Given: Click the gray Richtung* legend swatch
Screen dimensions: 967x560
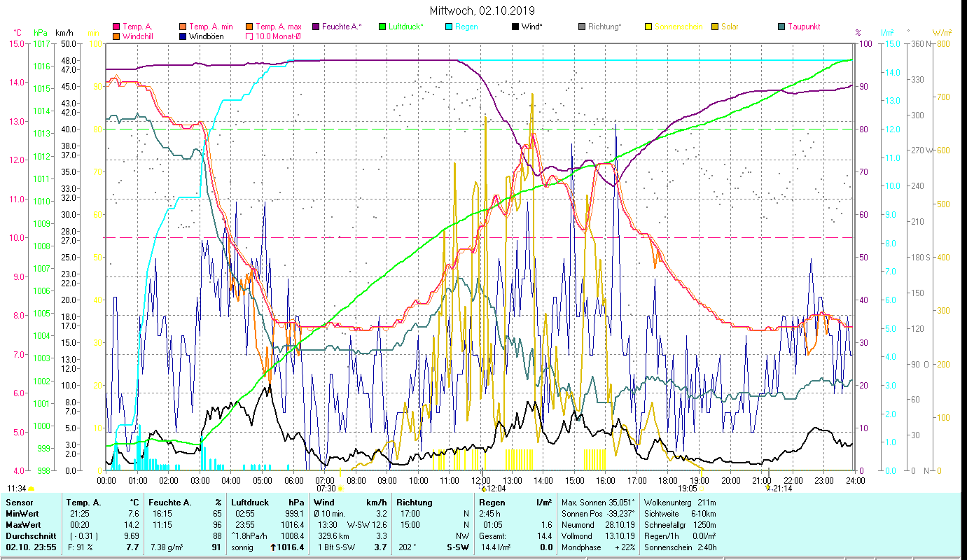Looking at the screenshot, I should click(582, 27).
